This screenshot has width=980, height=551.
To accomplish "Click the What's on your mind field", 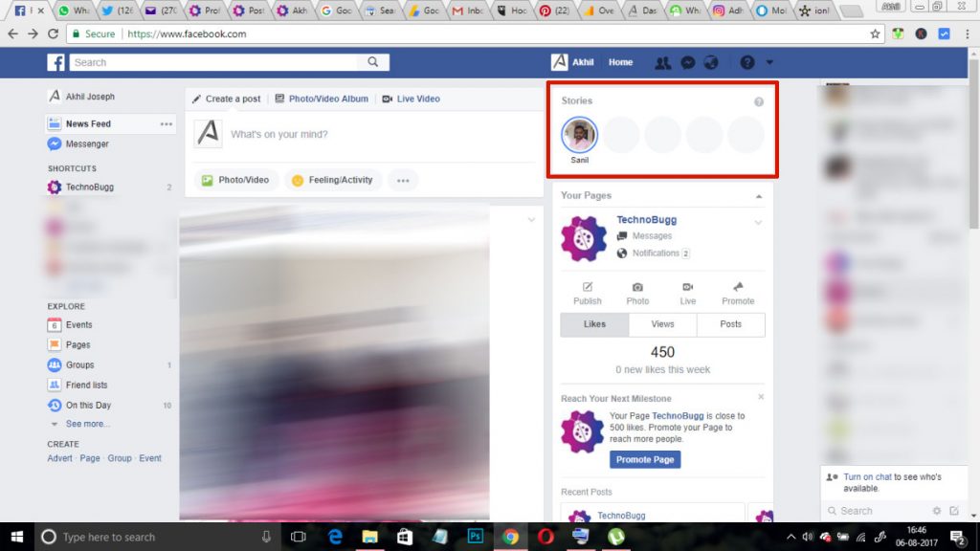I will [x=383, y=135].
